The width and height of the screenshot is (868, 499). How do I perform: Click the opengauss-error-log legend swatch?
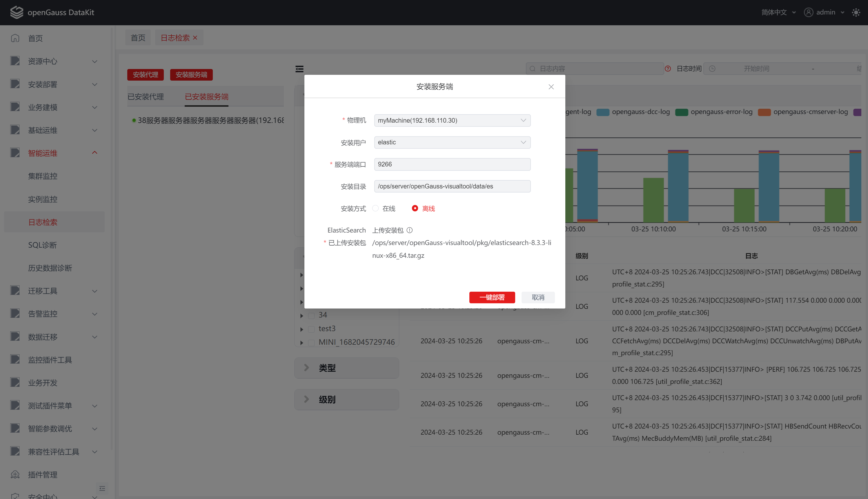tap(681, 112)
